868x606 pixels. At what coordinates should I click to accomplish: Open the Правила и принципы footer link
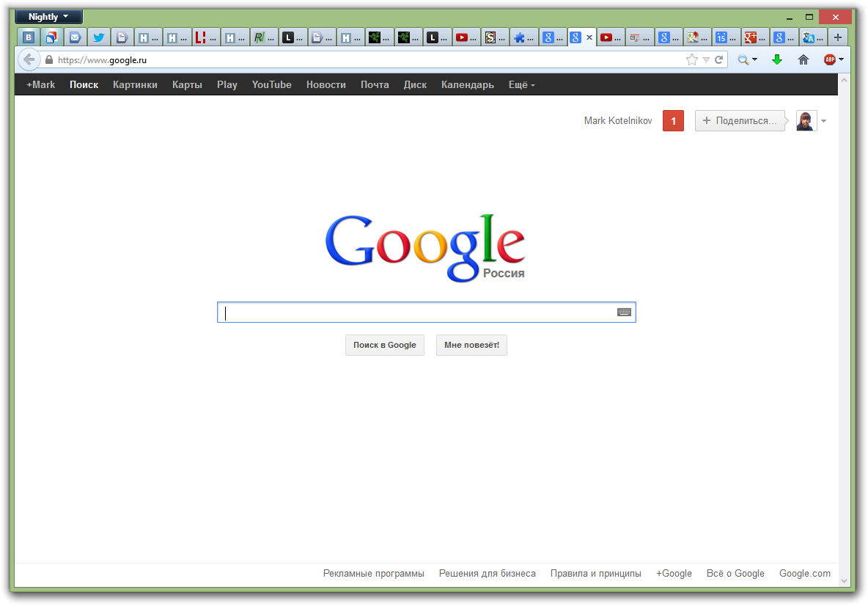pos(595,573)
